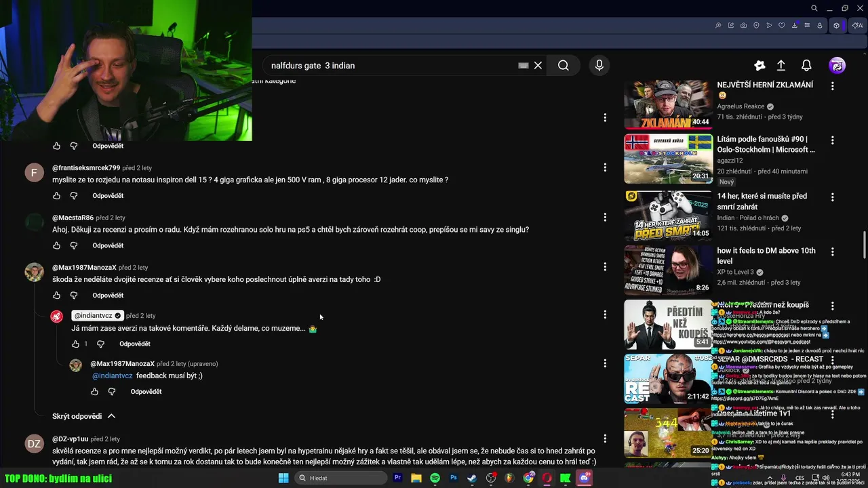Image resolution: width=868 pixels, height=488 pixels.
Task: Open the upload arrow icon in YouTube header
Action: point(781,66)
